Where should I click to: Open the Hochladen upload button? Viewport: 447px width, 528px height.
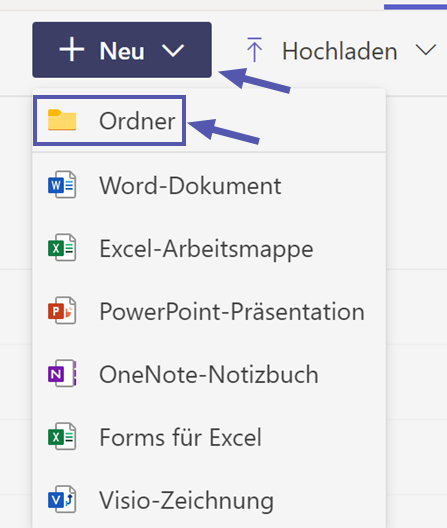(340, 51)
